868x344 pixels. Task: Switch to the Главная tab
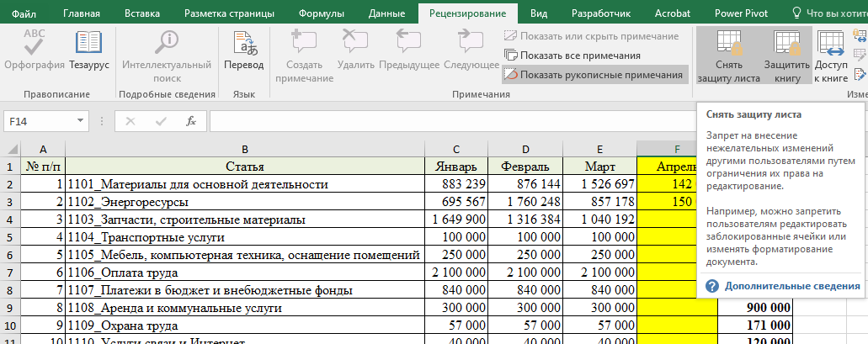82,13
